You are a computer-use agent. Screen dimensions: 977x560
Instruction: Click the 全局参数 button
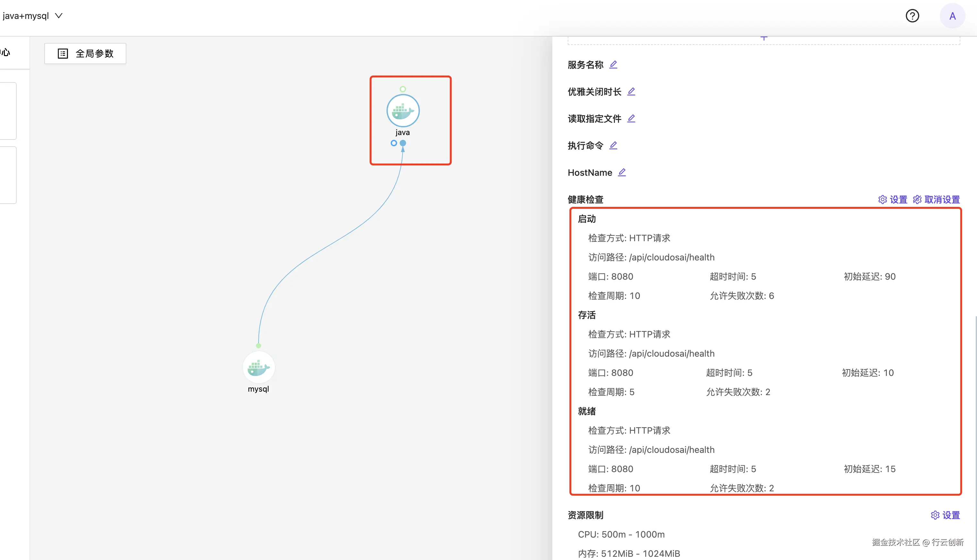point(85,54)
